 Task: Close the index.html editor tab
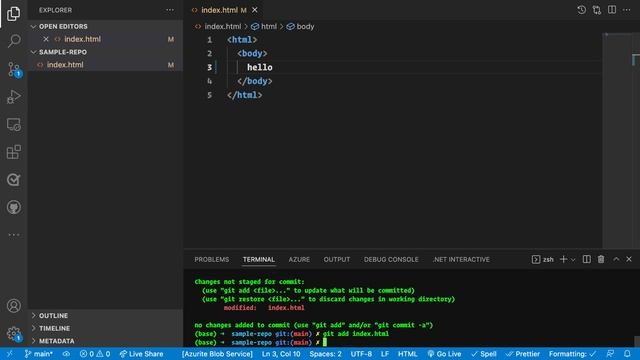pos(254,10)
